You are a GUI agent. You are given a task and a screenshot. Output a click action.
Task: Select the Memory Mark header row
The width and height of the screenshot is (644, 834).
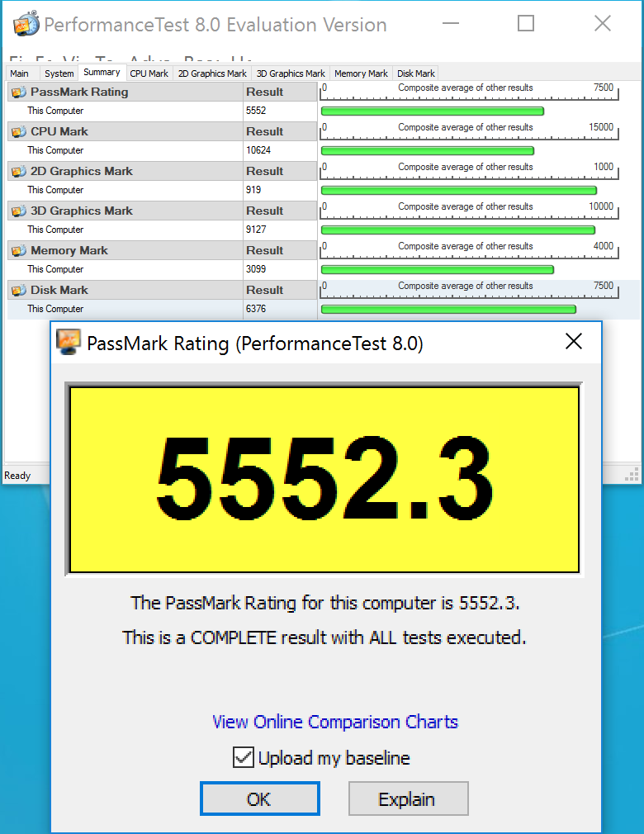(162, 250)
